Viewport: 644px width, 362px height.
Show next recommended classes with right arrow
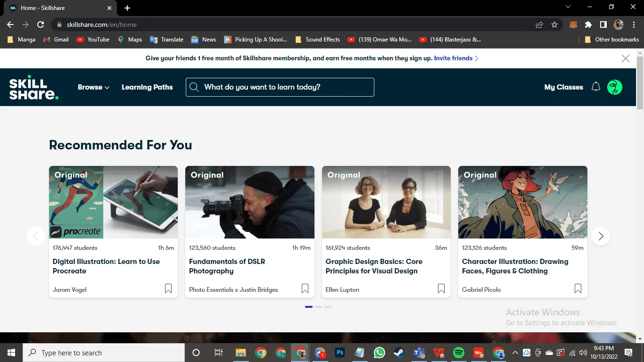601,236
